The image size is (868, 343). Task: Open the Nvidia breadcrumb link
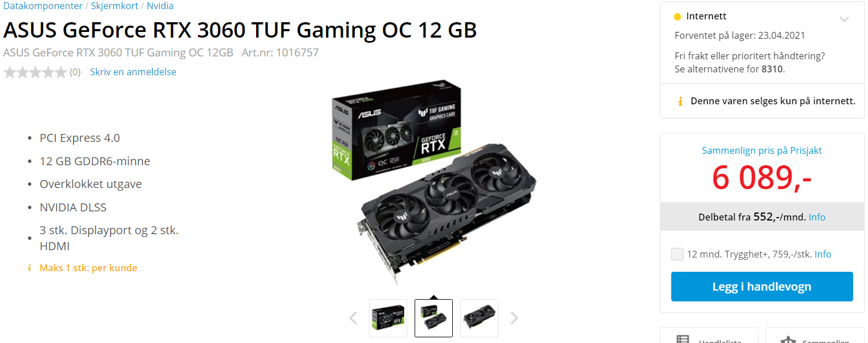160,6
